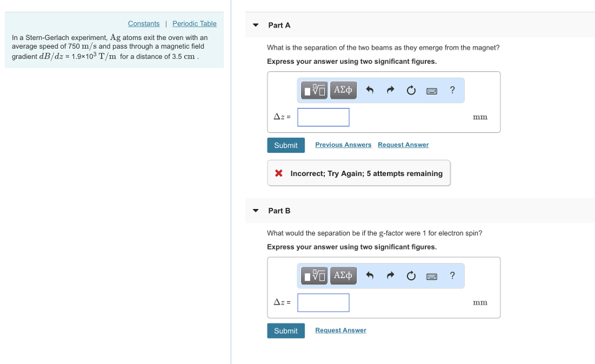The image size is (595, 364).
Task: Click the help question mark in Part A toolbar
Action: pos(452,90)
